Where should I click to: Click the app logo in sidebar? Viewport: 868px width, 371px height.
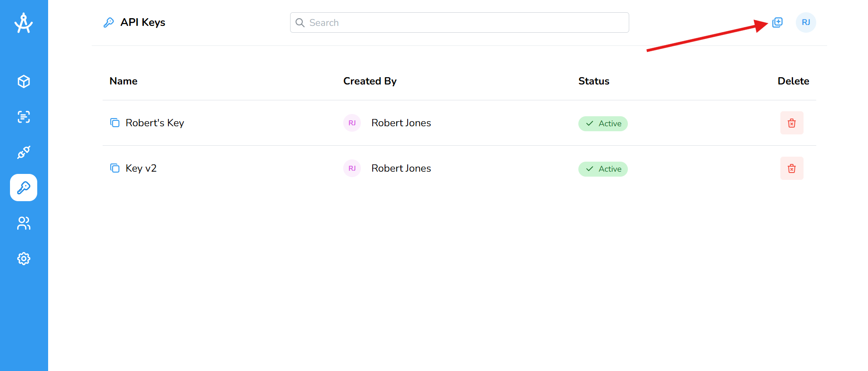coord(24,23)
